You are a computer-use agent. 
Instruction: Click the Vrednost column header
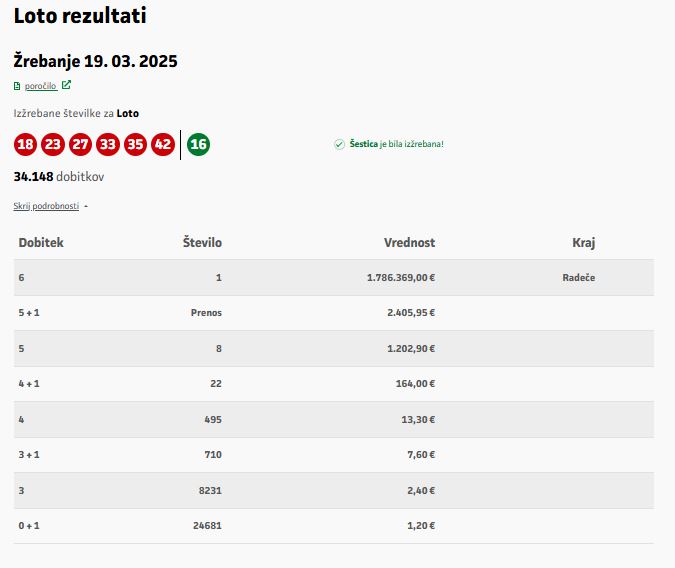[409, 242]
